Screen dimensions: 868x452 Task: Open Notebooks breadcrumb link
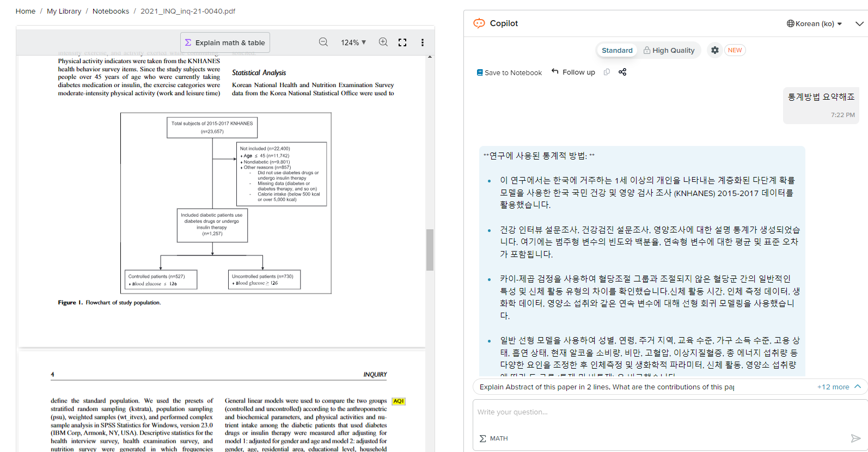pyautogui.click(x=111, y=11)
